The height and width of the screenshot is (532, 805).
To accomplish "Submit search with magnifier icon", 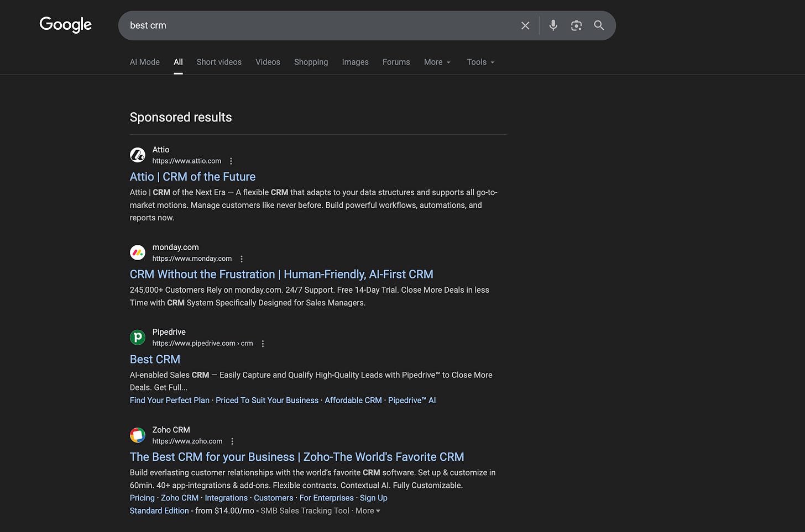I will click(599, 25).
